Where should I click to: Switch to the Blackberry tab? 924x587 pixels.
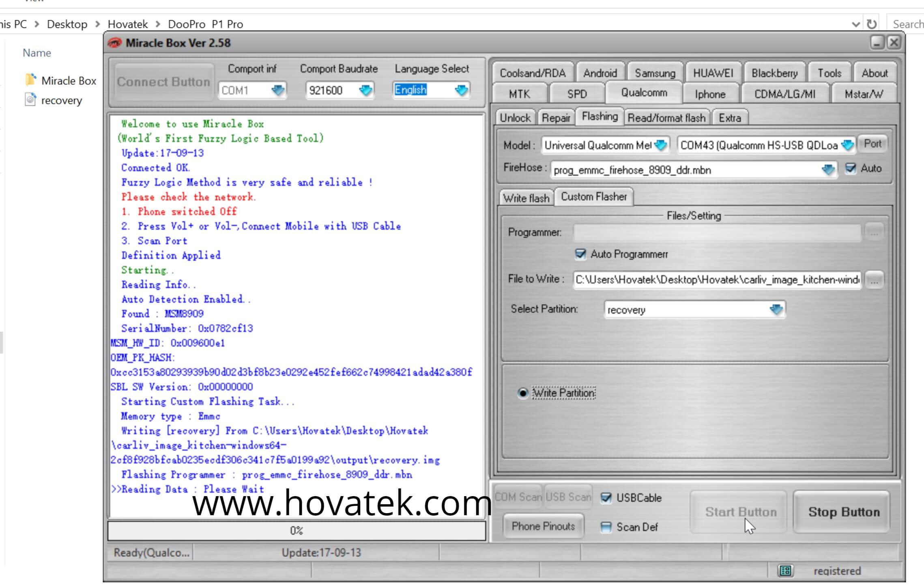(774, 73)
